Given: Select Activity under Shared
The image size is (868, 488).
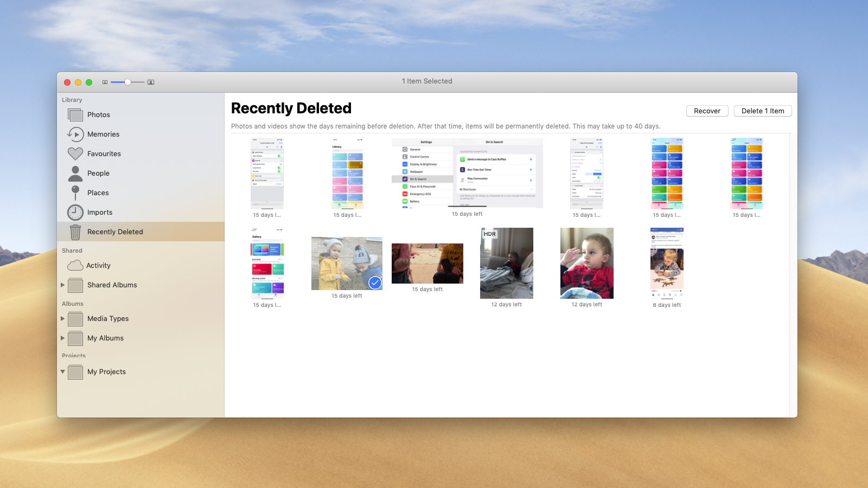Looking at the screenshot, I should (98, 265).
